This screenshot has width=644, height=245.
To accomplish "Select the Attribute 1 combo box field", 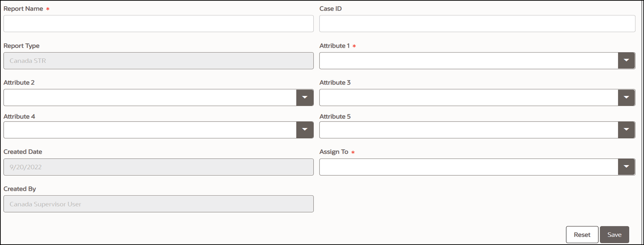I will click(x=463, y=60).
